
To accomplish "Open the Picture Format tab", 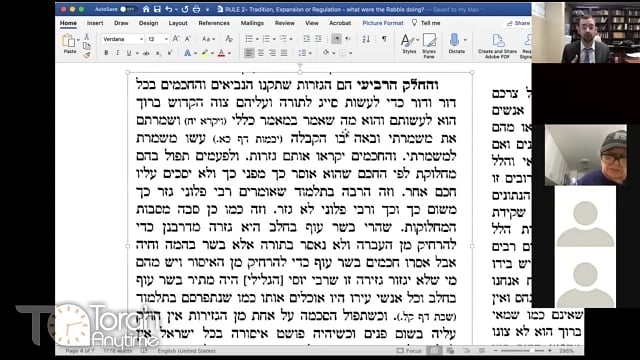I will [x=383, y=23].
